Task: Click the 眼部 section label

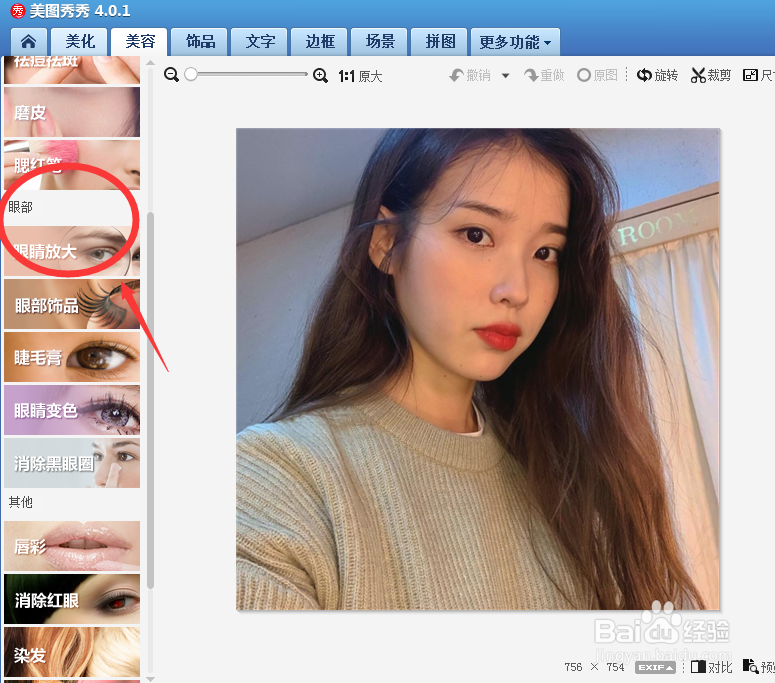Action: click(20, 207)
